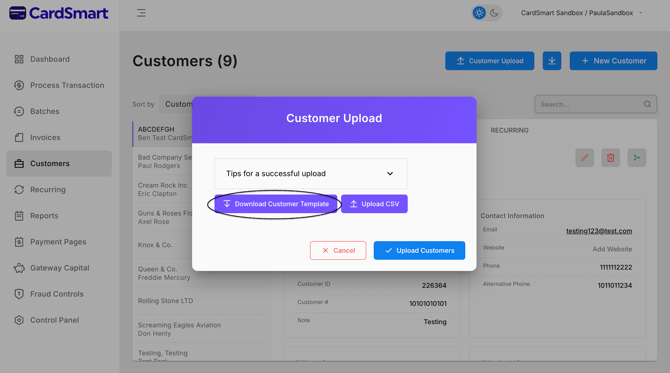The image size is (670, 373).
Task: Click the Process Transaction dollar icon
Action: tap(19, 85)
